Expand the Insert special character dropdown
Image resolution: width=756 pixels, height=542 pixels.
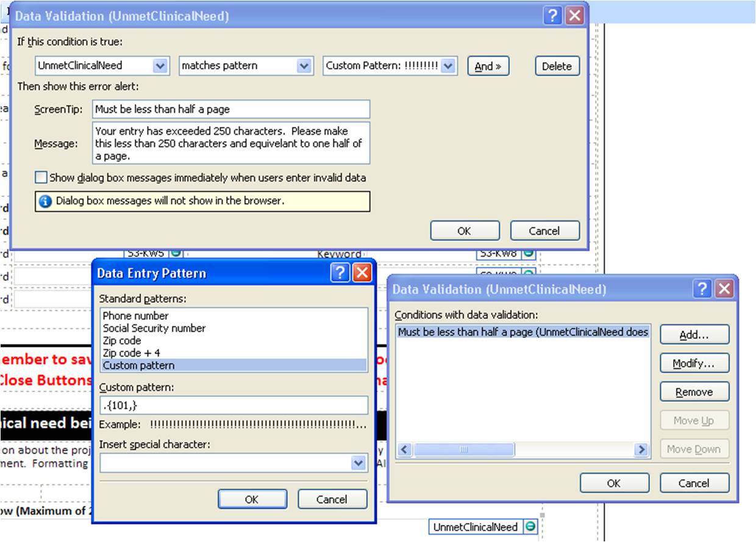[x=359, y=463]
